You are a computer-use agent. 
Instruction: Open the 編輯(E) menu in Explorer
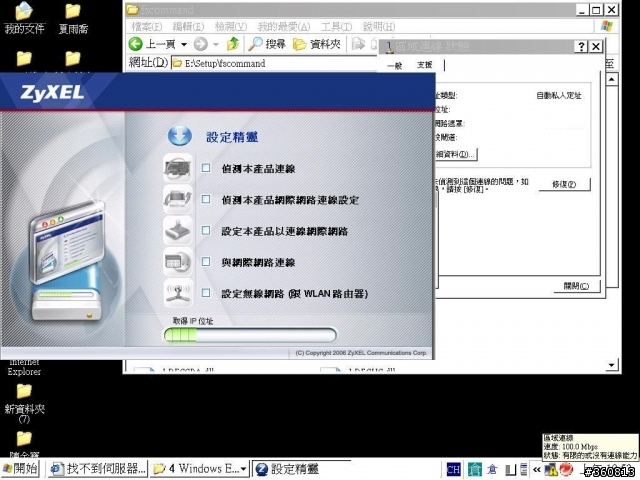188,27
